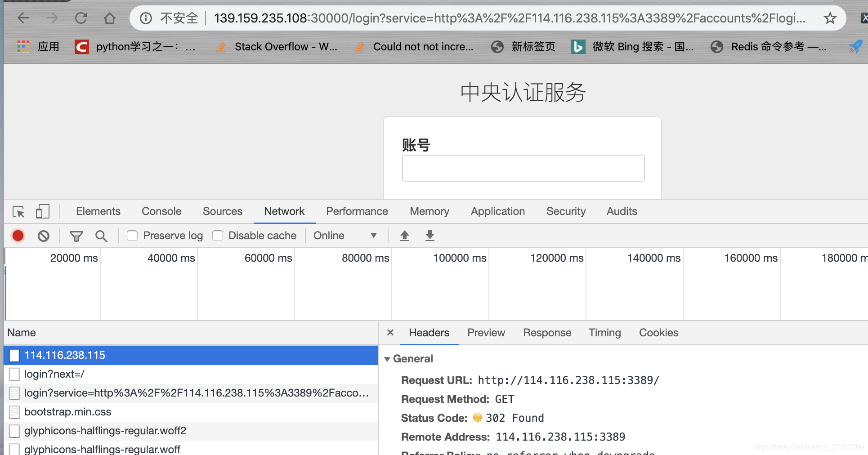Switch to the Cookies detail tab
868x455 pixels.
click(x=658, y=333)
